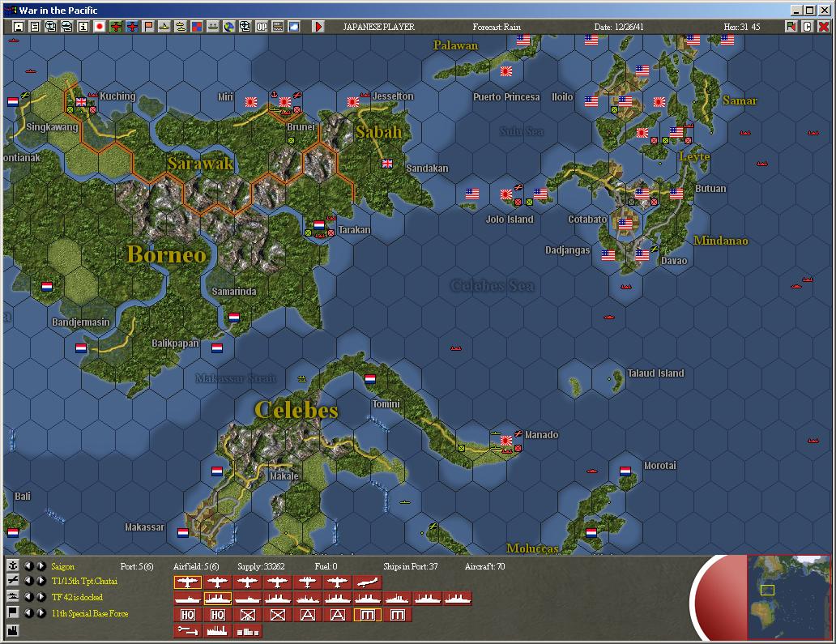Click the Saigon base name
Screen dimensions: 836x644
click(x=63, y=566)
